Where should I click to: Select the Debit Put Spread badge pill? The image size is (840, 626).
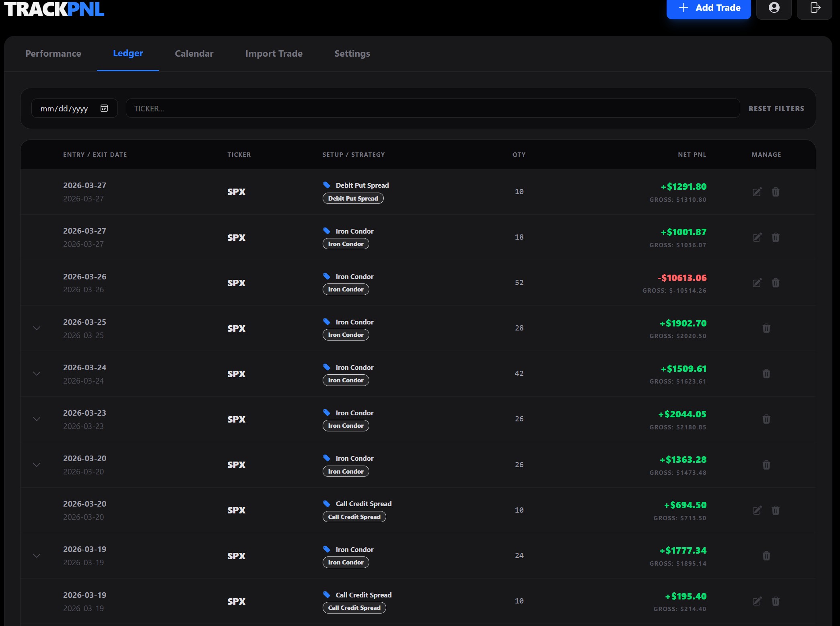click(x=353, y=198)
